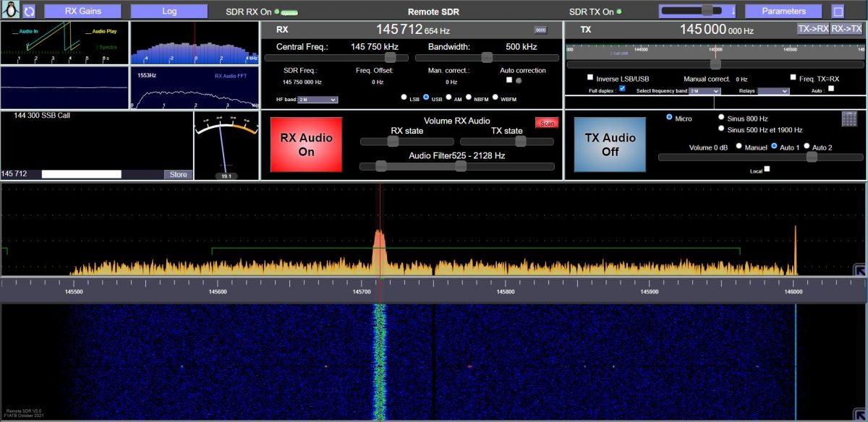The width and height of the screenshot is (868, 422).
Task: Open the Parameters panel
Action: pos(784,10)
